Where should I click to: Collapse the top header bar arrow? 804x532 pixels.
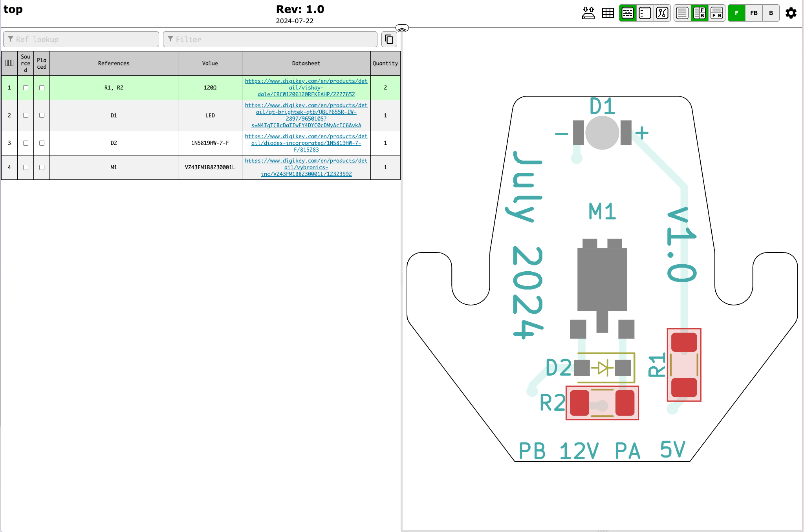(402, 28)
